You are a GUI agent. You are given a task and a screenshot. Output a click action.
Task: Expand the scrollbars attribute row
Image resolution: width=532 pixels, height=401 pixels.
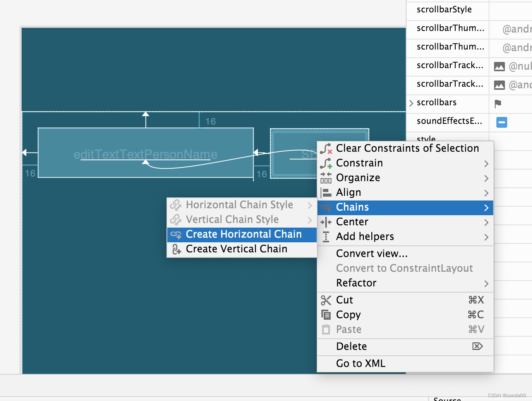[411, 103]
